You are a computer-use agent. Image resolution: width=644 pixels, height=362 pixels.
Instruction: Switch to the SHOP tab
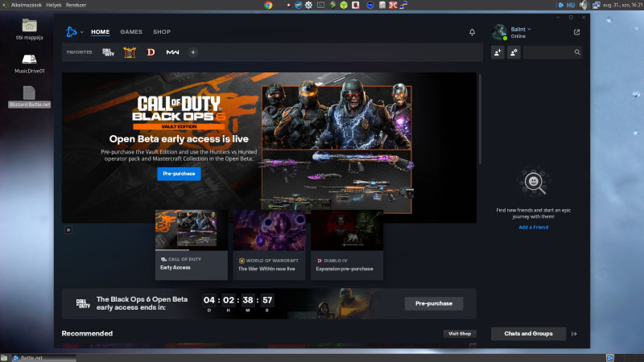tap(162, 31)
